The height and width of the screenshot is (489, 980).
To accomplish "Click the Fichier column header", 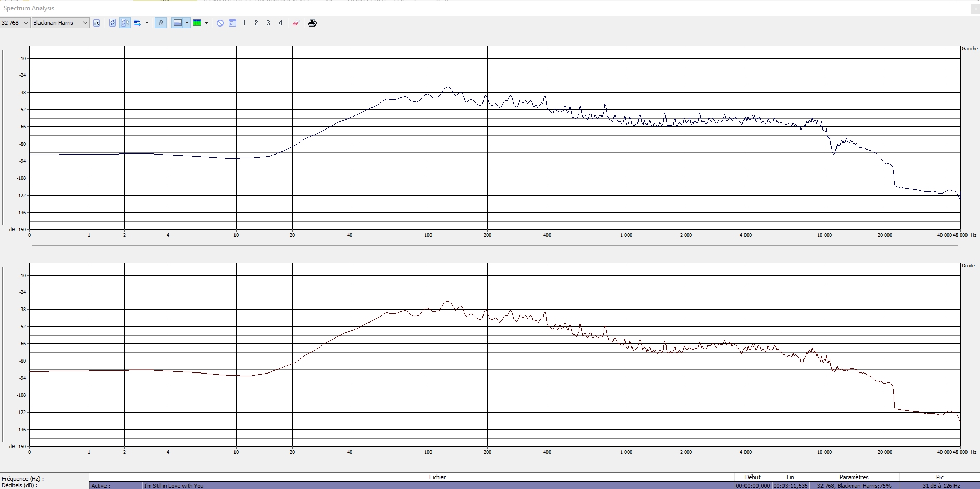I will tap(437, 477).
